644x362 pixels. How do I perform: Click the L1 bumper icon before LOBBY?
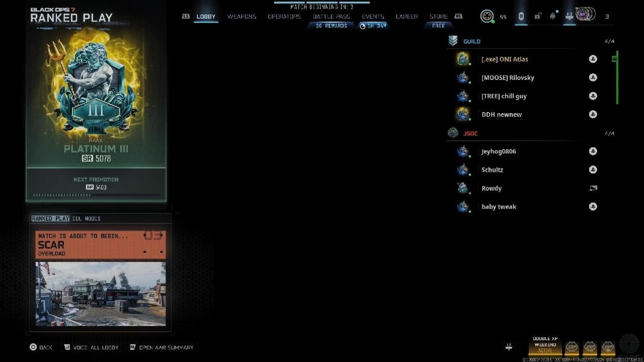(x=186, y=17)
